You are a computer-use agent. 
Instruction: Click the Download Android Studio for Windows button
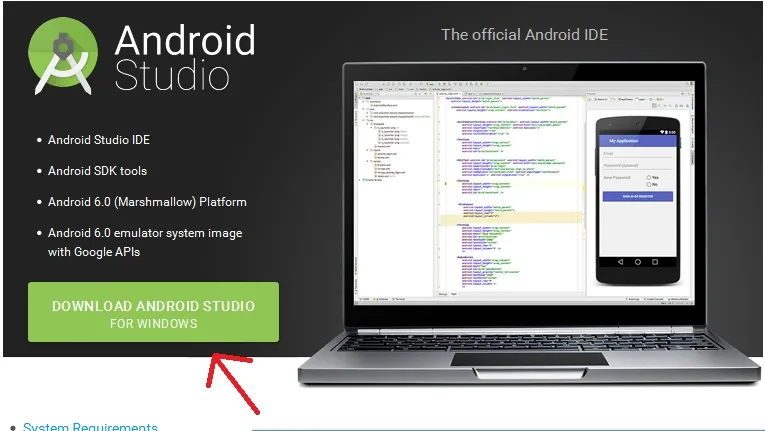click(153, 312)
